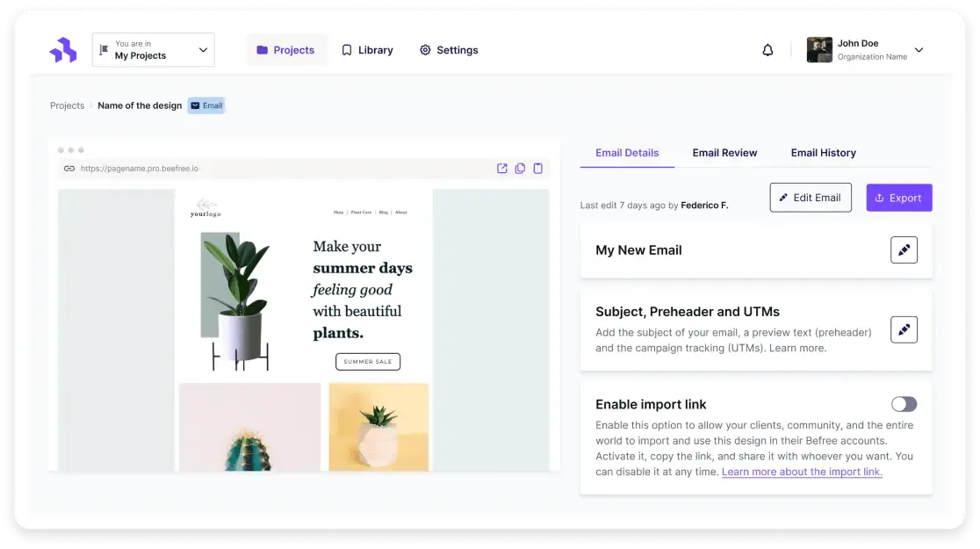980x549 pixels.
Task: Edit the email title with the pencil icon
Action: point(904,249)
